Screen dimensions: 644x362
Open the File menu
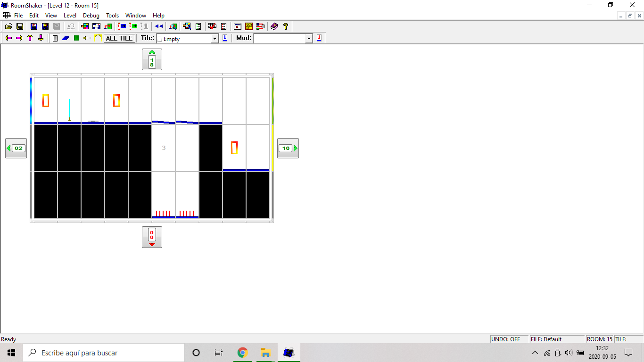(18, 16)
